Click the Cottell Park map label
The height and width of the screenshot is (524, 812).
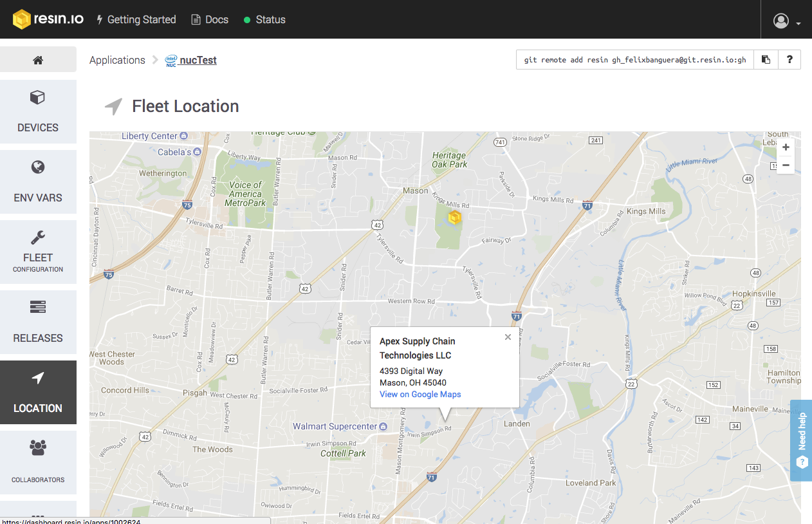pos(344,454)
